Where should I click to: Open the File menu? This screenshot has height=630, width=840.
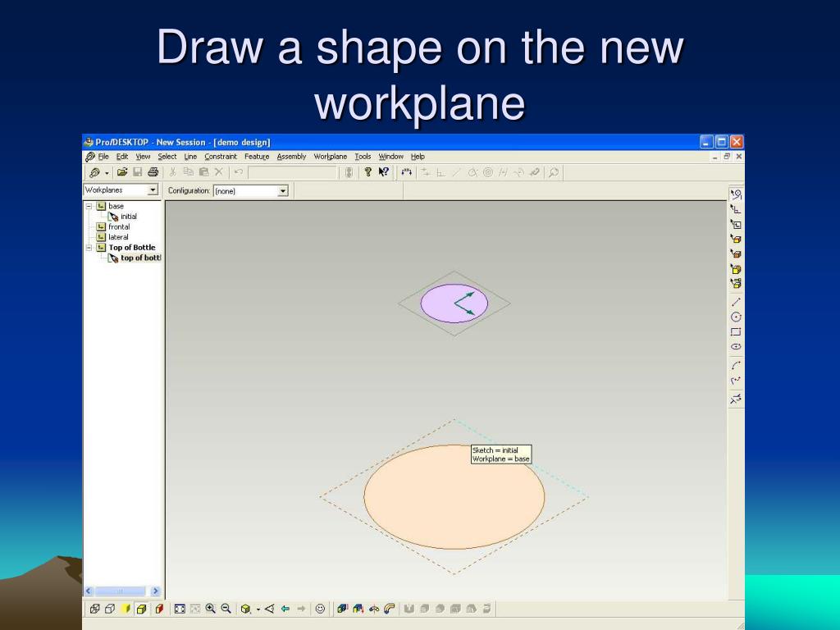(x=103, y=157)
